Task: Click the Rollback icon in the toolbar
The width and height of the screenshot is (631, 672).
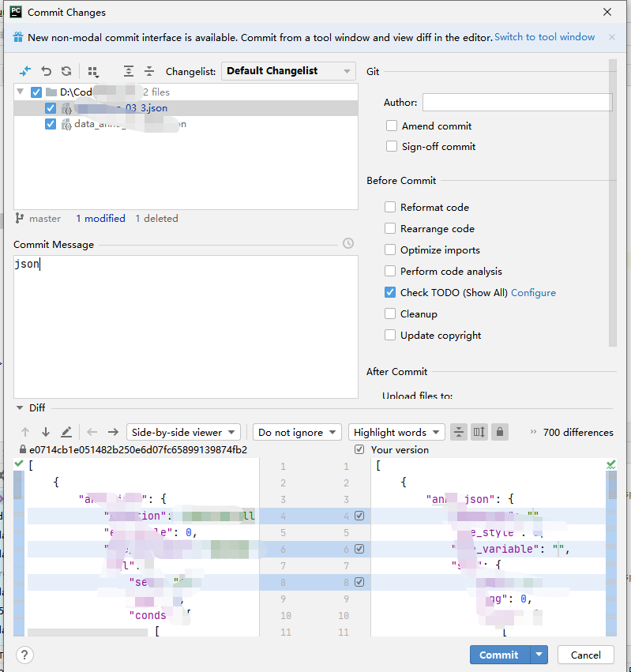Action: tap(46, 71)
